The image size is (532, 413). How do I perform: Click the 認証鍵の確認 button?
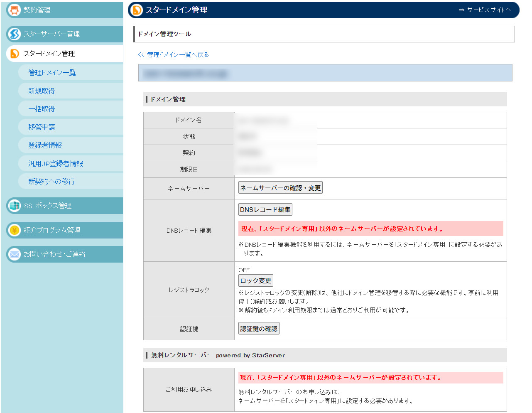click(258, 329)
